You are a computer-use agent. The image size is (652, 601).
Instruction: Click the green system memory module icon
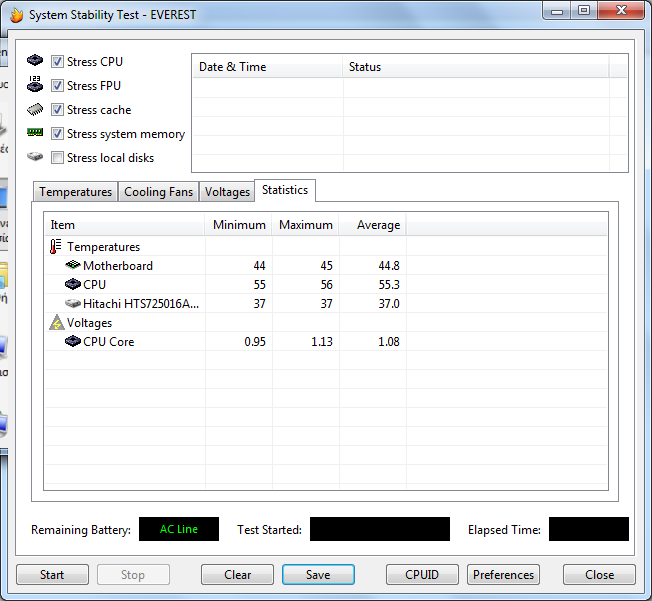point(35,133)
